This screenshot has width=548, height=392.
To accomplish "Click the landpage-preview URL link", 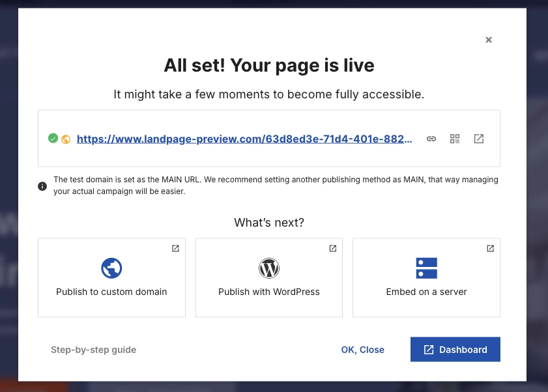I will coord(244,138).
